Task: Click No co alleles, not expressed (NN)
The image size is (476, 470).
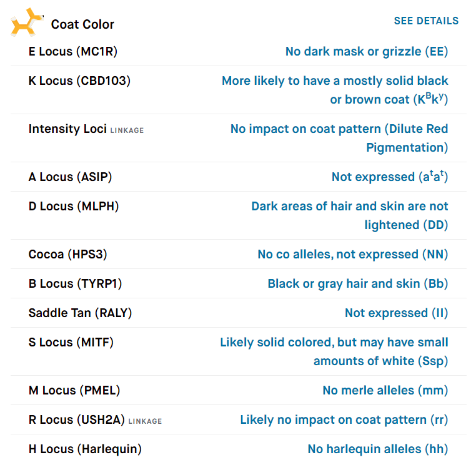Action: (353, 254)
